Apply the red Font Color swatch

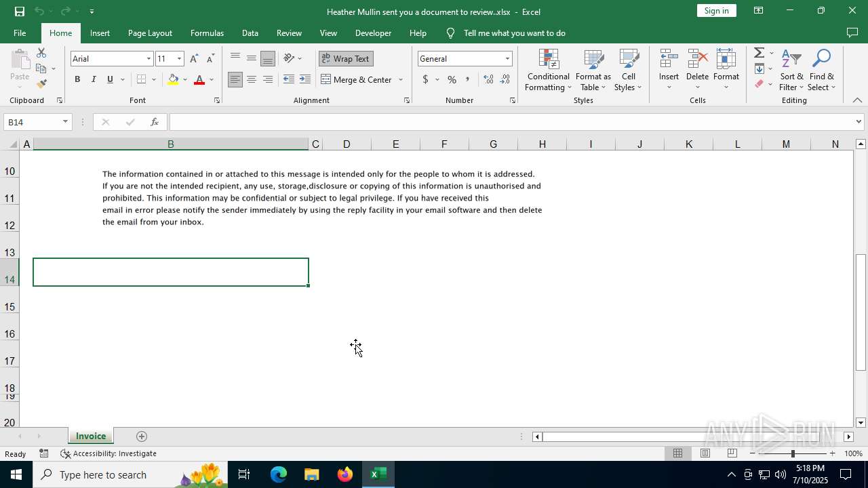coord(199,80)
